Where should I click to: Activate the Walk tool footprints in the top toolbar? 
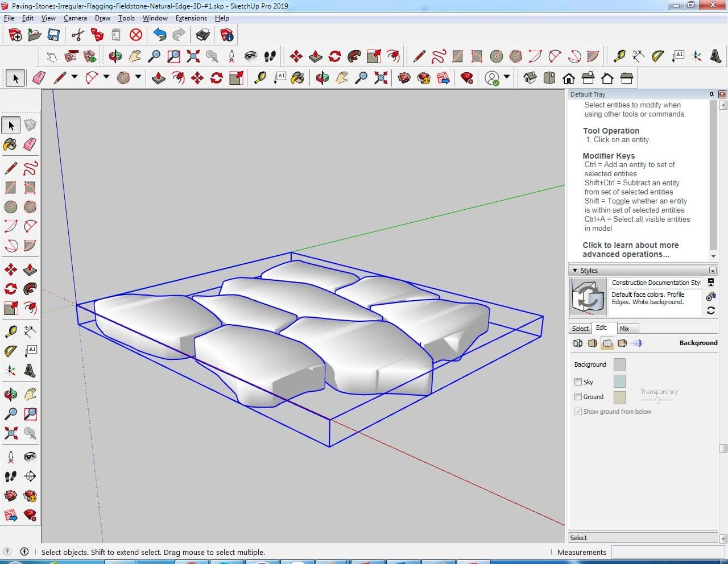click(x=270, y=56)
